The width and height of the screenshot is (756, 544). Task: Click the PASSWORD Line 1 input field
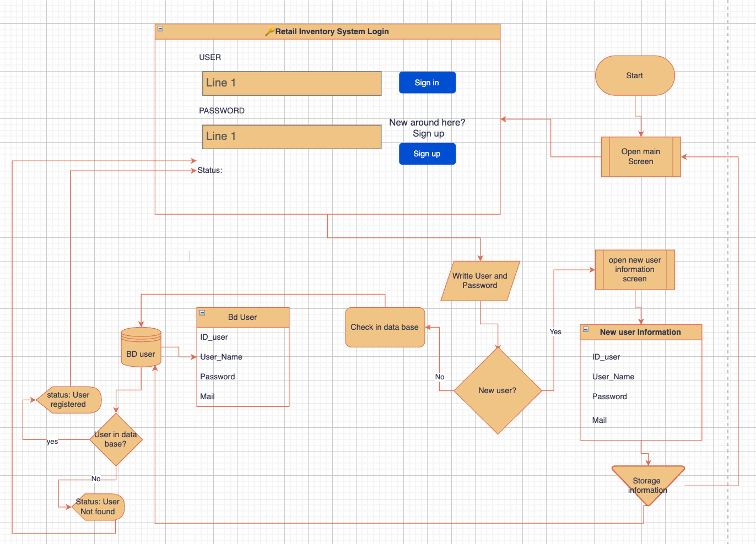point(291,137)
